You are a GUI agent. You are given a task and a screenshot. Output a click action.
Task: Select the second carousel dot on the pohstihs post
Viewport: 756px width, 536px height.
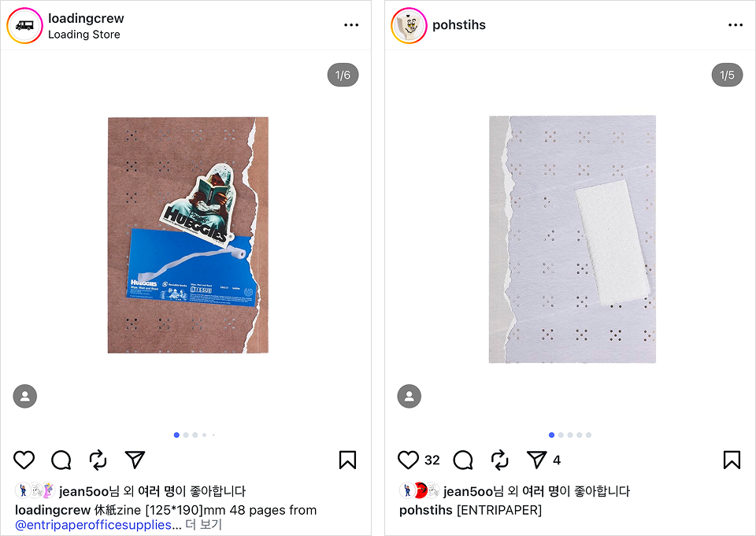561,434
